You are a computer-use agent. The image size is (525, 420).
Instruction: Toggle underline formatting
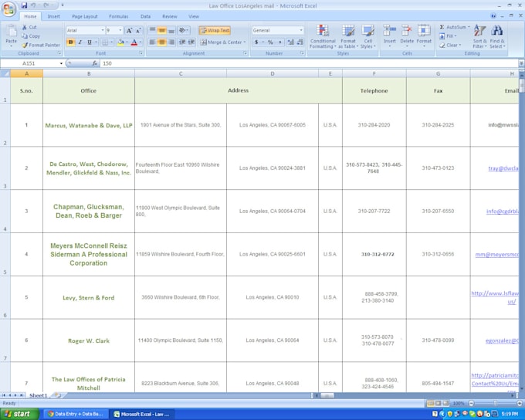coord(89,42)
